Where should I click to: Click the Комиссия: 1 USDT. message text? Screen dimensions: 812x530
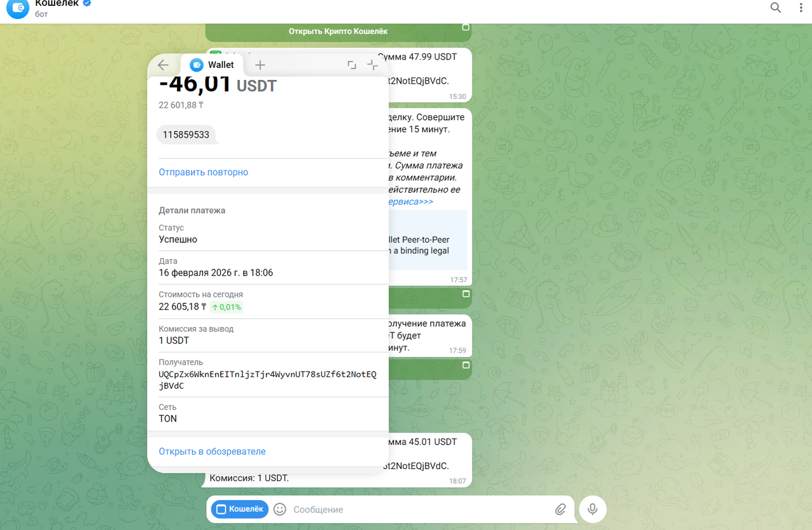[249, 478]
